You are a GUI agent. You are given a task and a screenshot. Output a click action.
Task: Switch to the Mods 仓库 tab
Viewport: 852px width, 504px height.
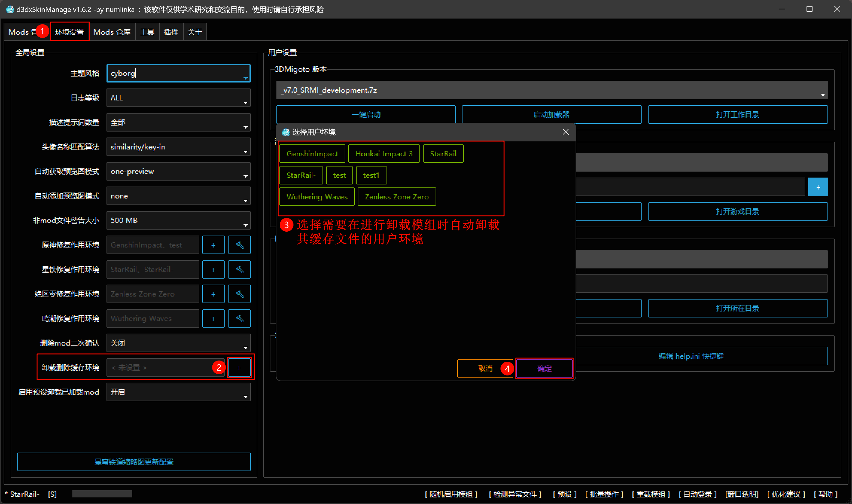click(x=112, y=32)
